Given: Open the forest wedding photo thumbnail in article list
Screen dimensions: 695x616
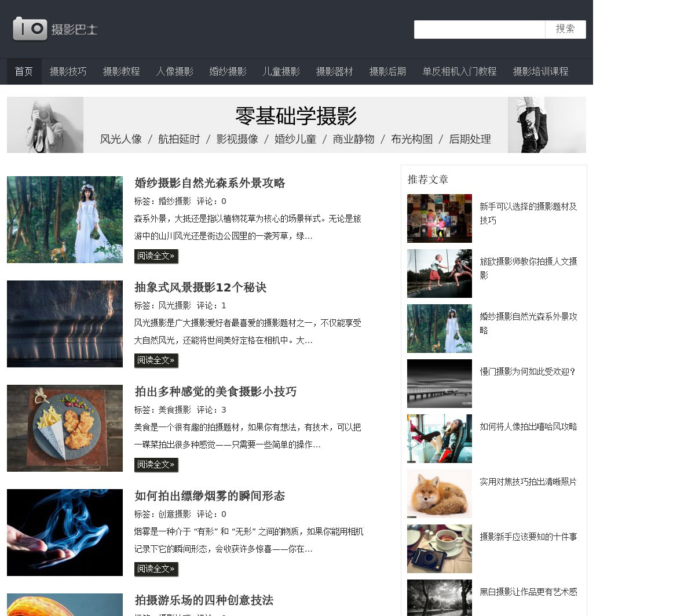Looking at the screenshot, I should pyautogui.click(x=65, y=220).
